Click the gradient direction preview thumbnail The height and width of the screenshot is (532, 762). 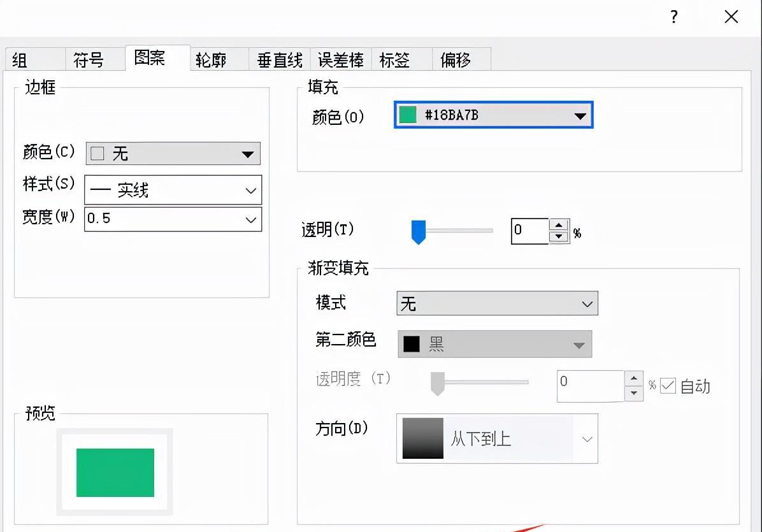pyautogui.click(x=423, y=438)
